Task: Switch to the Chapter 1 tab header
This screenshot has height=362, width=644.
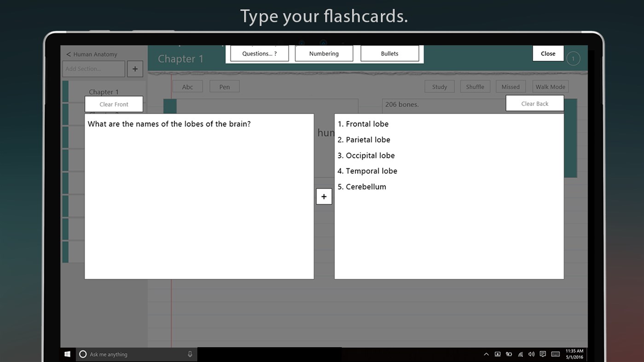Action: [180, 58]
